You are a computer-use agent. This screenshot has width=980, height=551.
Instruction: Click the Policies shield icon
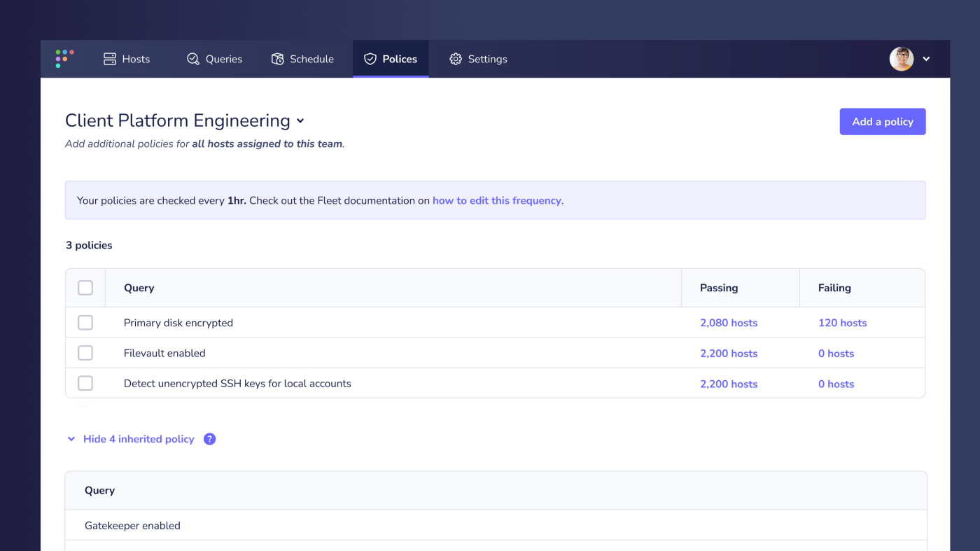click(370, 59)
